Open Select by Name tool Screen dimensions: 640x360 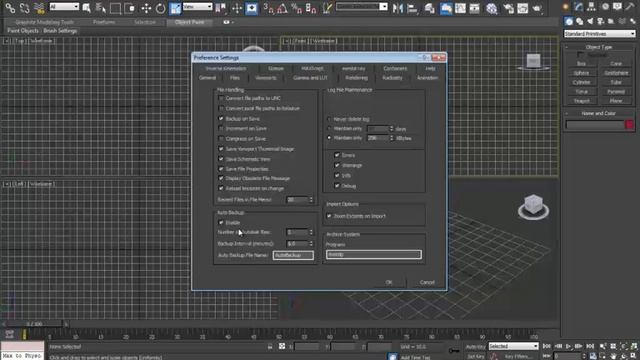100,8
